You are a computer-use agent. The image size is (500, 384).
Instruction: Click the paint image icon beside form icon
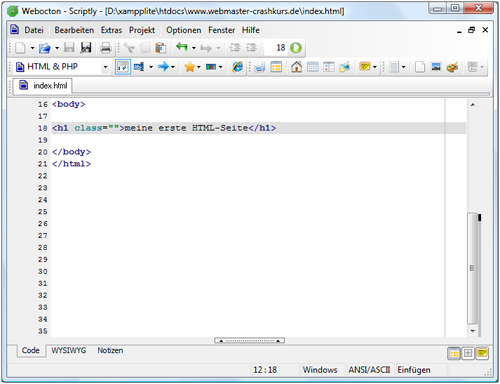(345, 67)
